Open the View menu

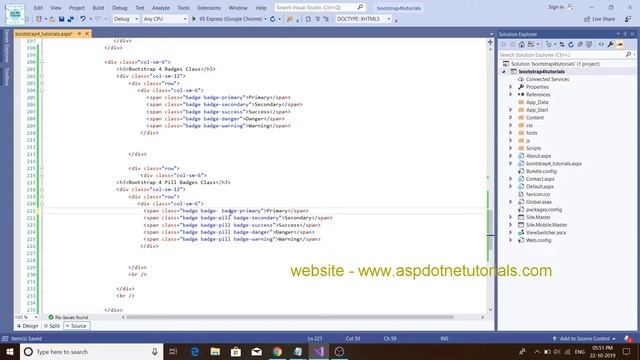(x=56, y=8)
